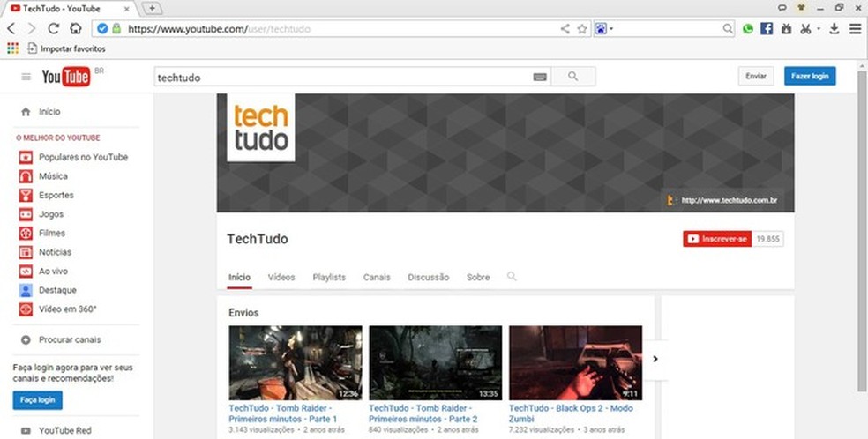Click the YouTube search magnifier button
This screenshot has height=439, width=868.
point(573,77)
